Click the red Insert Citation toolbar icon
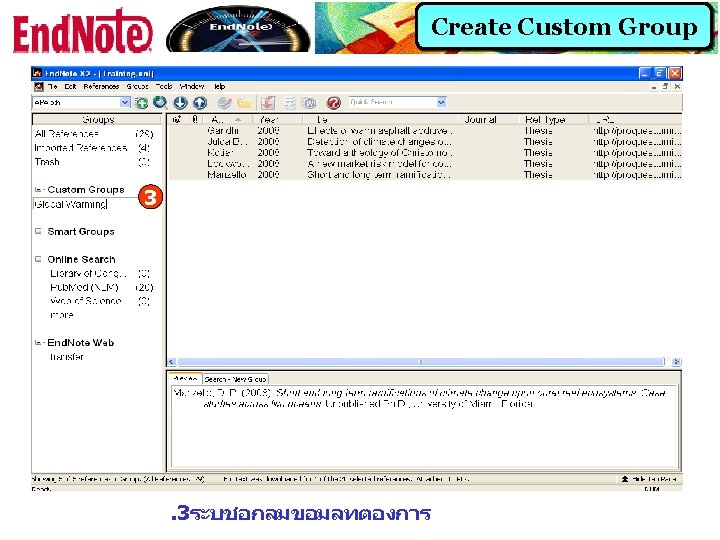This screenshot has height=540, width=720. [x=268, y=103]
